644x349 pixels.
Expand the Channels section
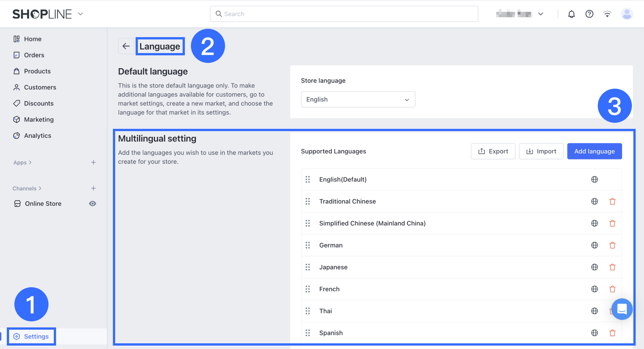[x=27, y=188]
